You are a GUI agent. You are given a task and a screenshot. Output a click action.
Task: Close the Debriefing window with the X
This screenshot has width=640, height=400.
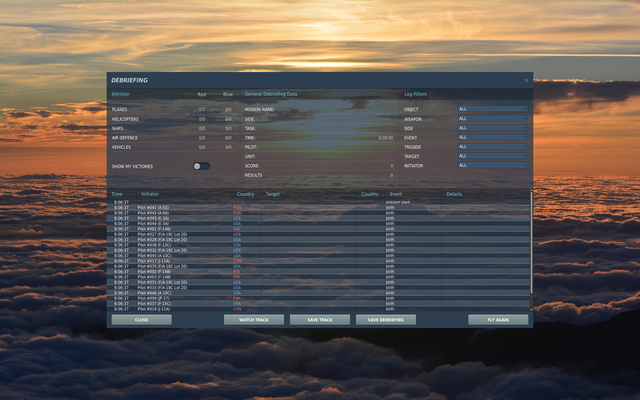pyautogui.click(x=526, y=80)
